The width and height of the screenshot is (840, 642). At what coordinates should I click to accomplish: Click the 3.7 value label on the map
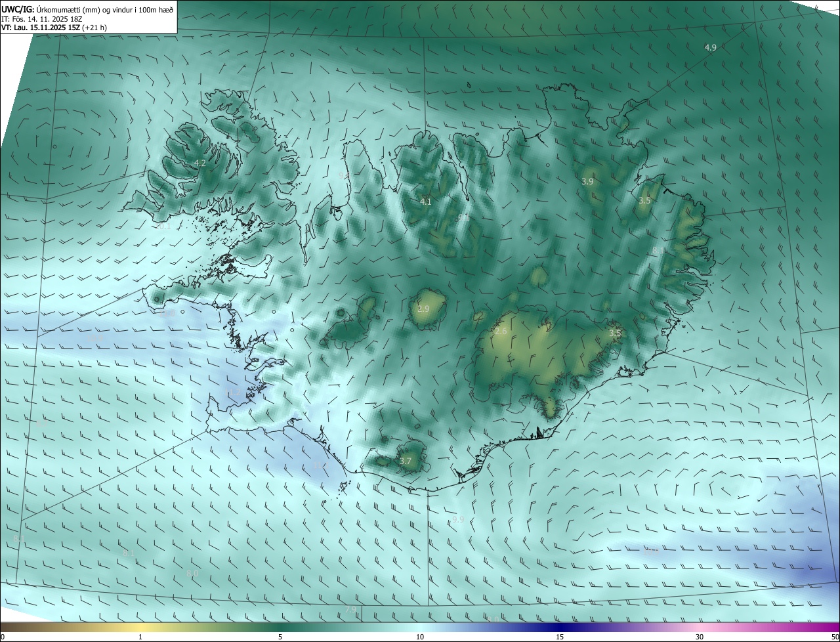point(406,461)
